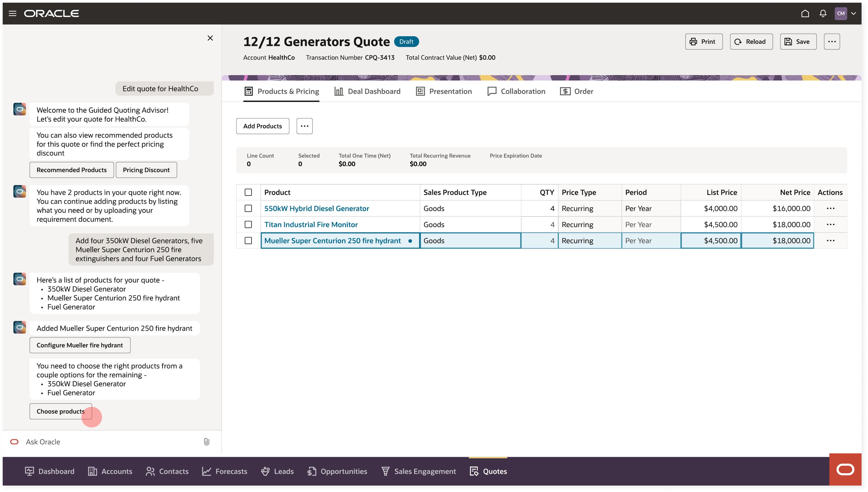Click the Choose products button
Screen dimensions: 868x492
(x=60, y=411)
